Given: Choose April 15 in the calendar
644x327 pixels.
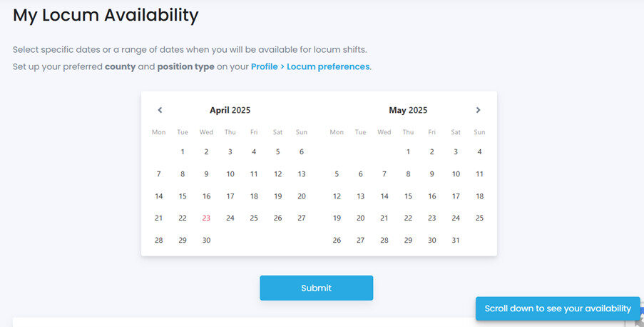Looking at the screenshot, I should (183, 196).
